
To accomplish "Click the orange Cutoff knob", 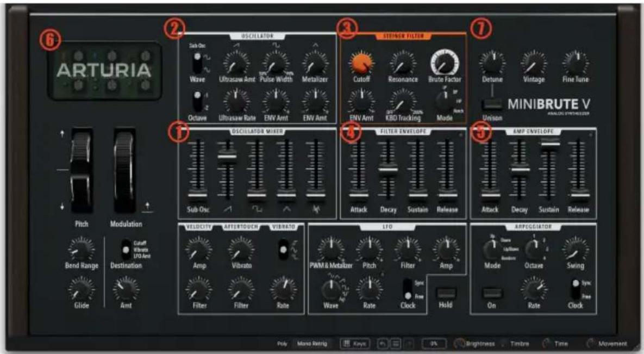I will pyautogui.click(x=361, y=63).
